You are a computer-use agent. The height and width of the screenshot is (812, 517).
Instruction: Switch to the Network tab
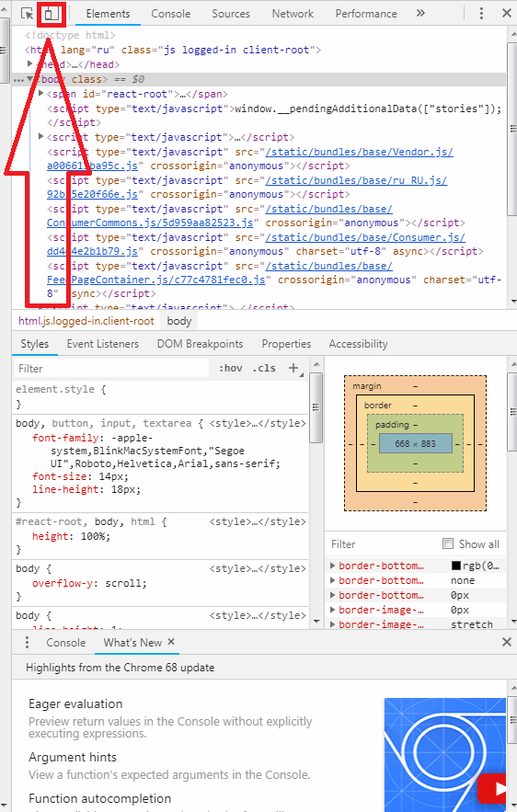pyautogui.click(x=293, y=14)
